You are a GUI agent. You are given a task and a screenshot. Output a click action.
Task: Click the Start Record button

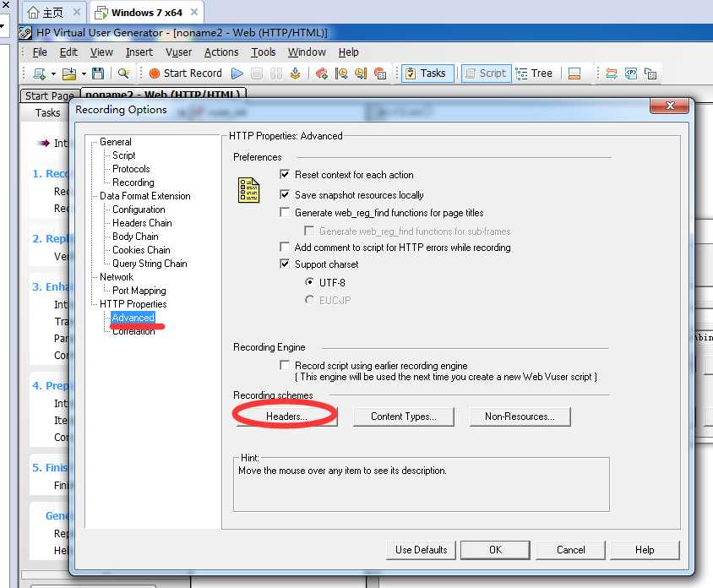coord(186,73)
